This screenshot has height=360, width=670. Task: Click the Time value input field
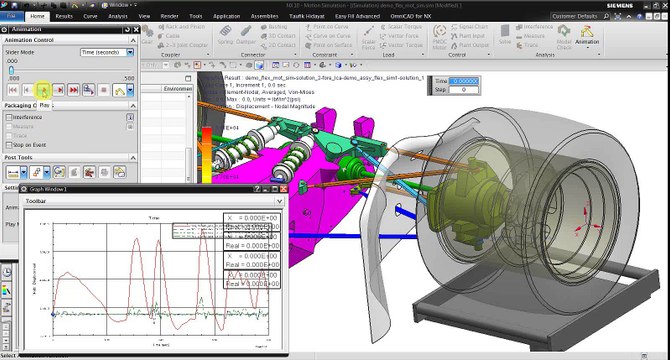464,81
